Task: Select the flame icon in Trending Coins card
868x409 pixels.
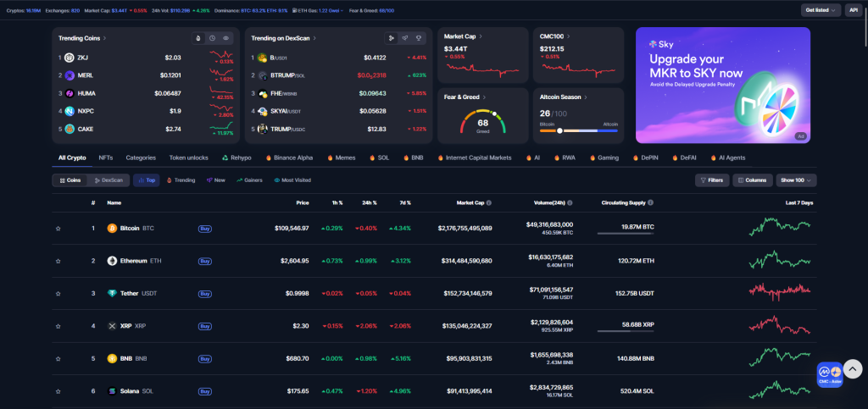Action: tap(198, 38)
